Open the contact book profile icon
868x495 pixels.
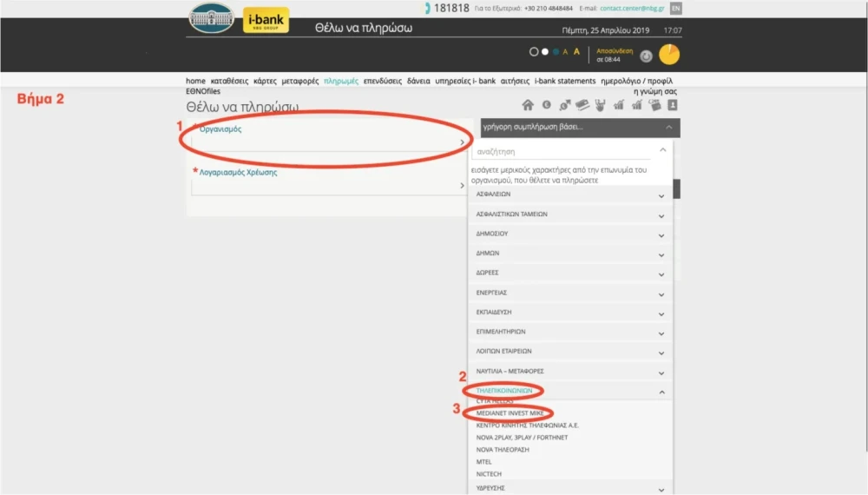pyautogui.click(x=673, y=105)
